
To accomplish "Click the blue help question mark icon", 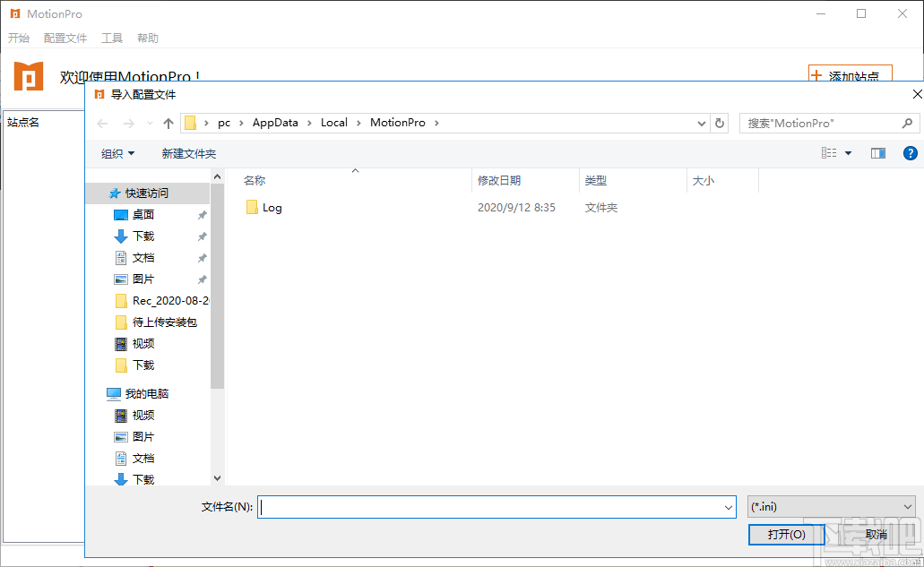I will click(x=911, y=153).
